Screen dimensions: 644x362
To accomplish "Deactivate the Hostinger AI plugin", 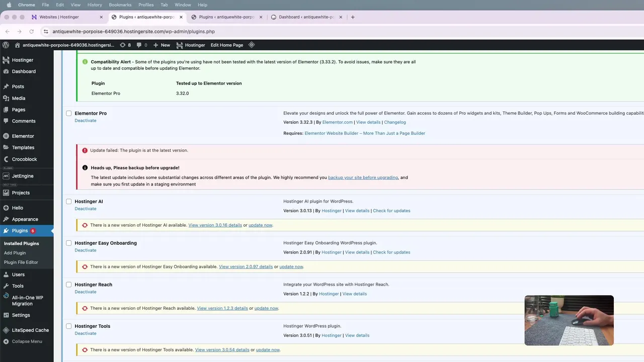I will pos(86,209).
